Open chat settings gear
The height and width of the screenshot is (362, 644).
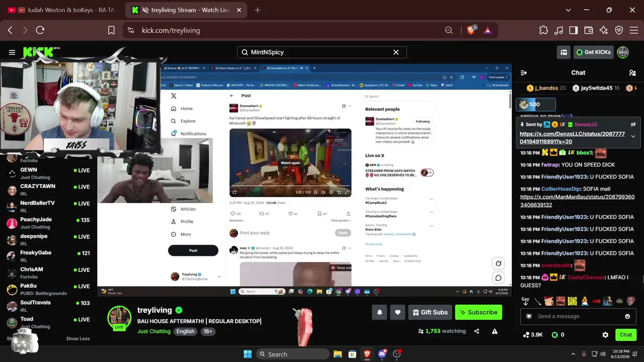coord(605,335)
